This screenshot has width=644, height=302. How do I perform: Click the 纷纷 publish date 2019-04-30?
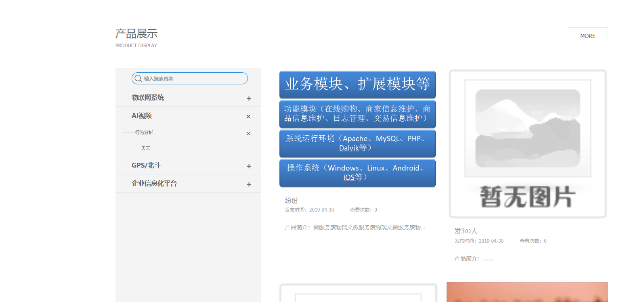pyautogui.click(x=310, y=210)
